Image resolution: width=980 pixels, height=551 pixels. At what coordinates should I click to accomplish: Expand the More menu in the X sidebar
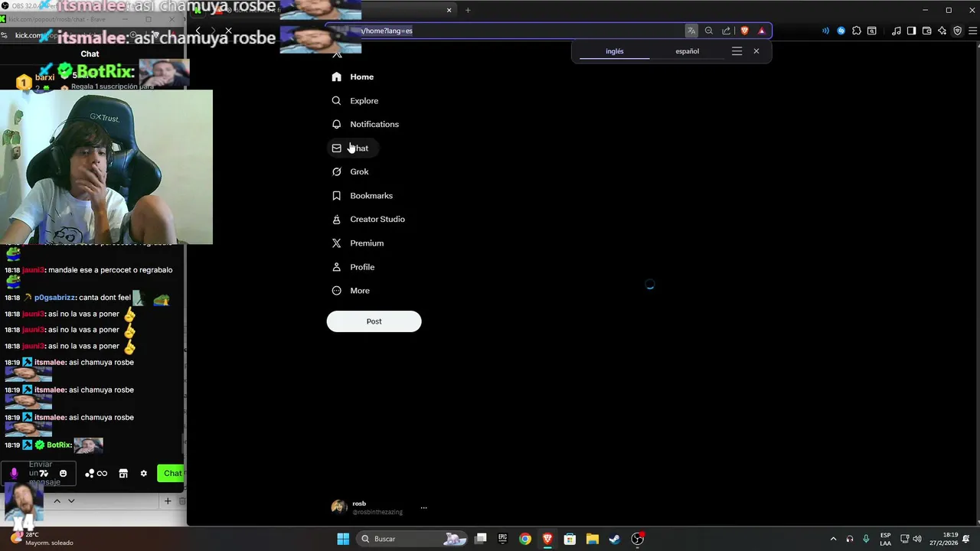351,290
